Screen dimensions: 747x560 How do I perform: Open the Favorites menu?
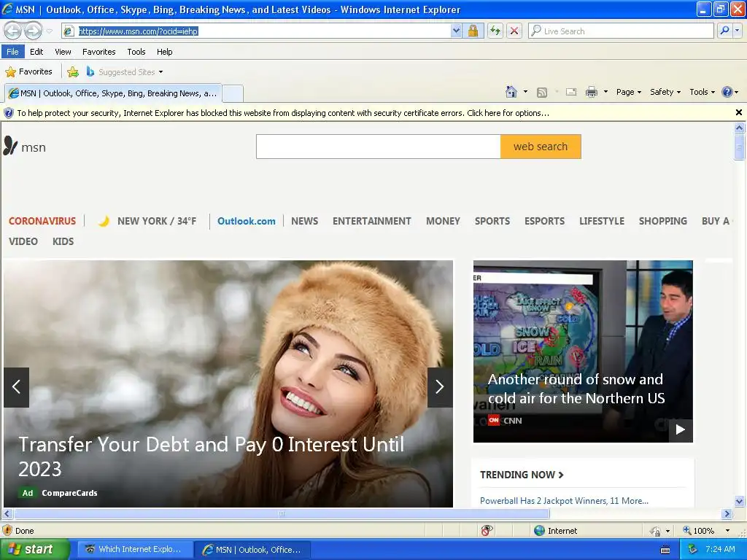tap(99, 52)
